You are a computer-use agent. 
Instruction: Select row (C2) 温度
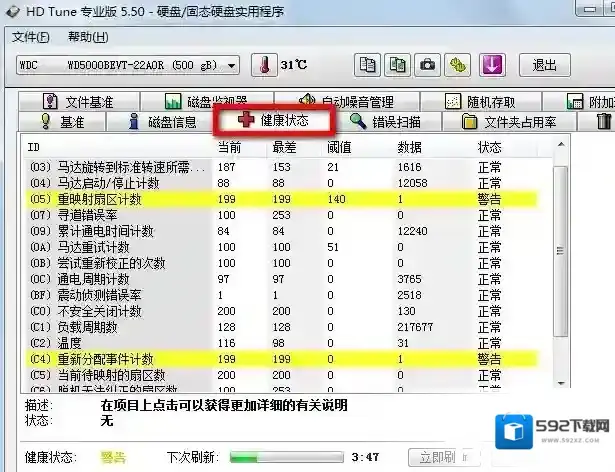point(282,343)
